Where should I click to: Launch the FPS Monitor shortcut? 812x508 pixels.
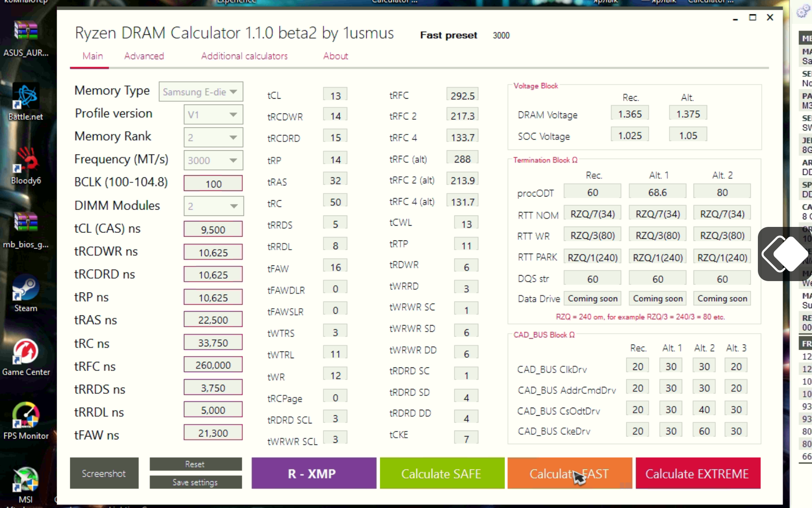click(x=25, y=416)
